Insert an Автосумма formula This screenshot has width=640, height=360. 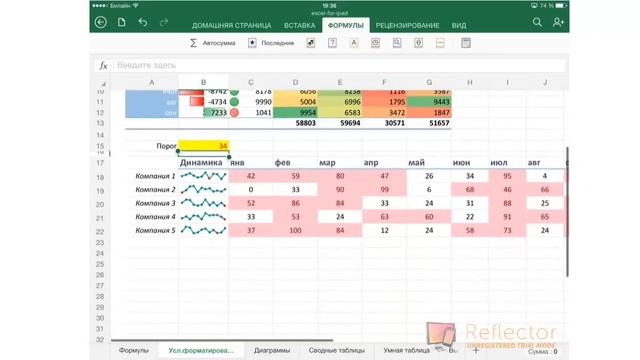pos(213,43)
